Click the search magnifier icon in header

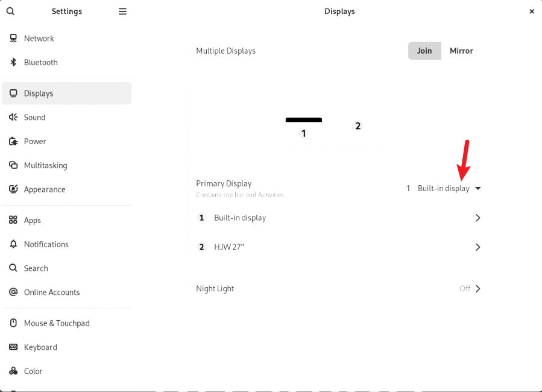point(10,11)
